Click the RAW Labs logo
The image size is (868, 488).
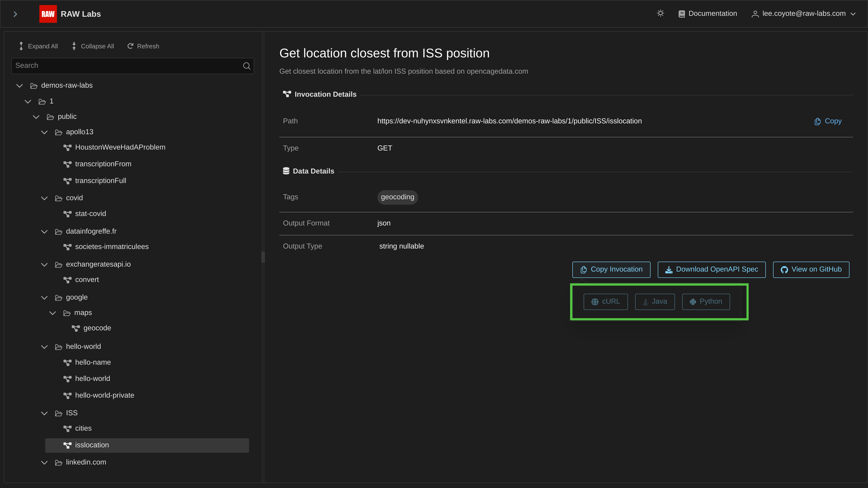coord(48,14)
